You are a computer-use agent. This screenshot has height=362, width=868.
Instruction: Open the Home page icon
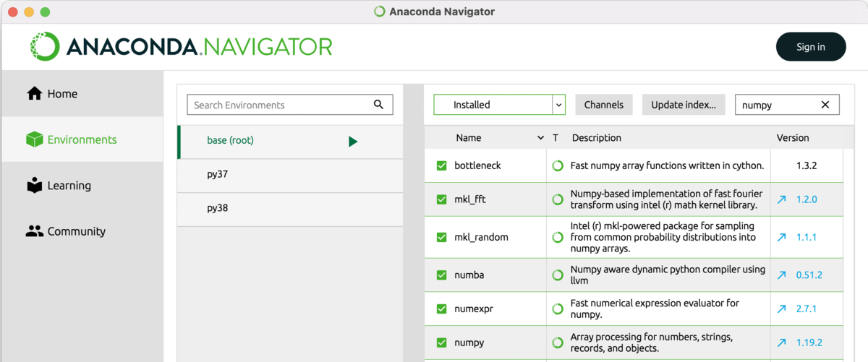click(x=35, y=94)
